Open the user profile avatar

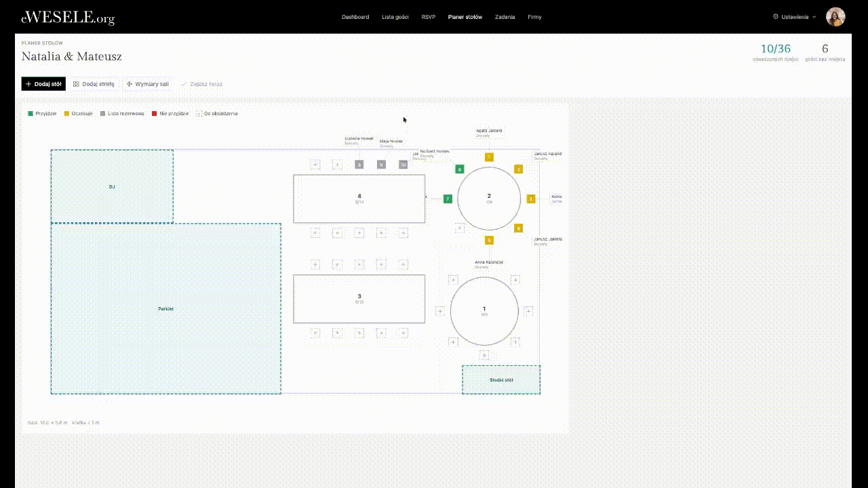[835, 17]
